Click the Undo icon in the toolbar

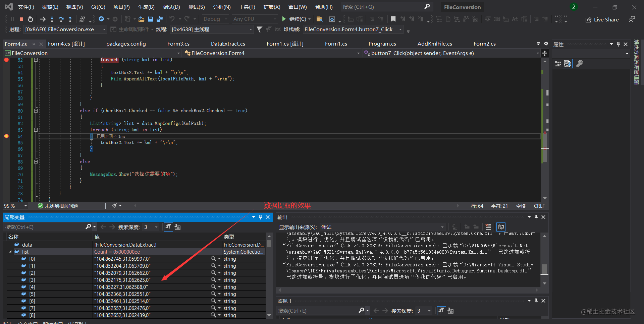click(x=172, y=19)
